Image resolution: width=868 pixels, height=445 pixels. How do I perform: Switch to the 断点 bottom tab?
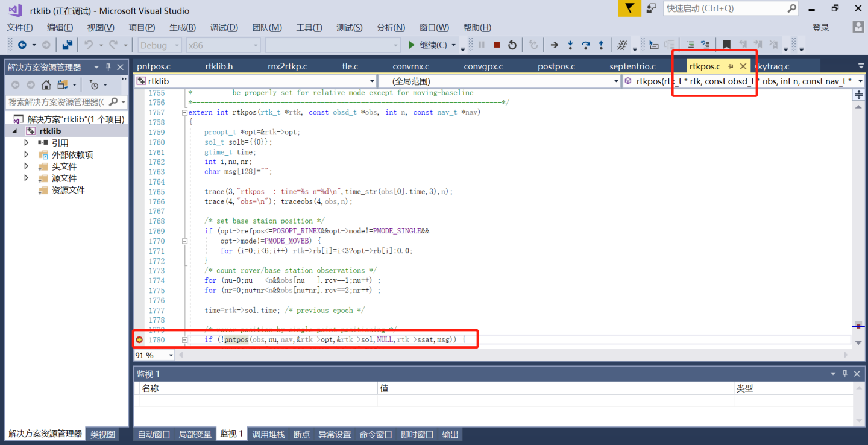301,434
